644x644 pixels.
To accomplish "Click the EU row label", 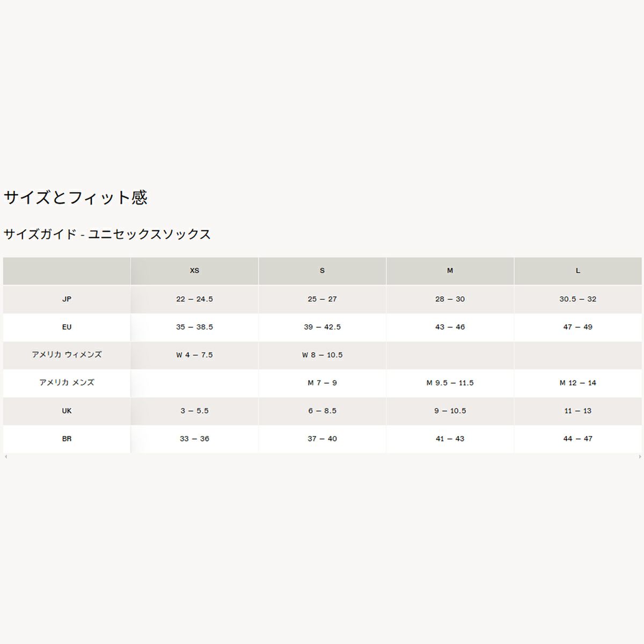I will [67, 327].
